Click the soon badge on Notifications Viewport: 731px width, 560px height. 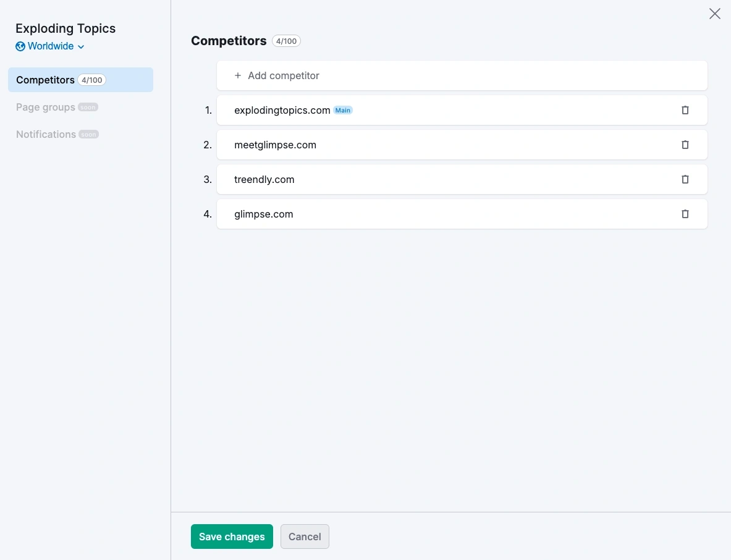pyautogui.click(x=89, y=134)
